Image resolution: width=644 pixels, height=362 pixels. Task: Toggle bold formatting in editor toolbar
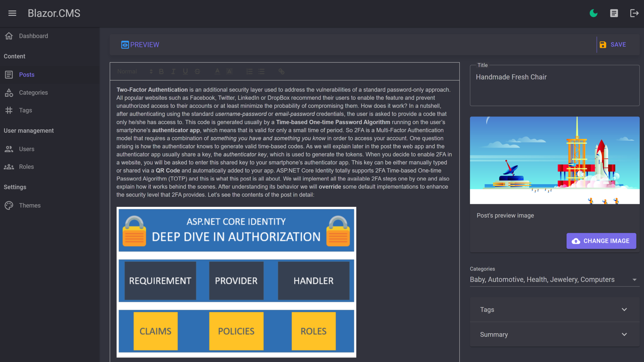click(161, 71)
